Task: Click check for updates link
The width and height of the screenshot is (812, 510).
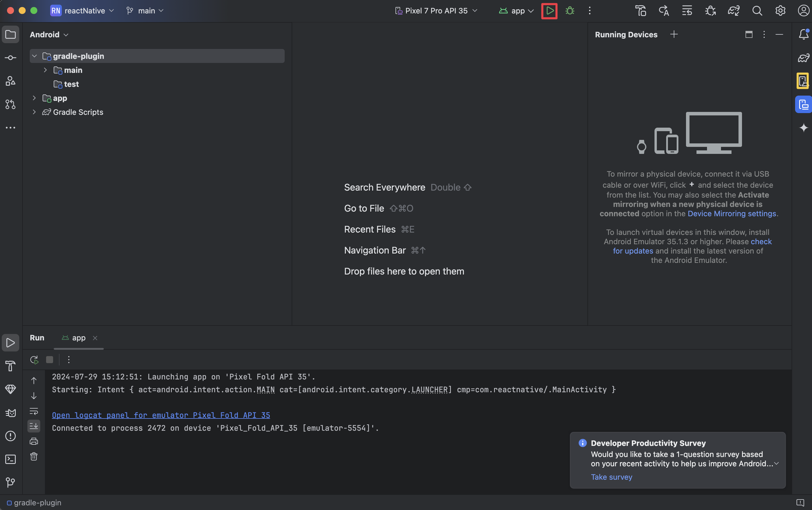Action: (x=692, y=246)
